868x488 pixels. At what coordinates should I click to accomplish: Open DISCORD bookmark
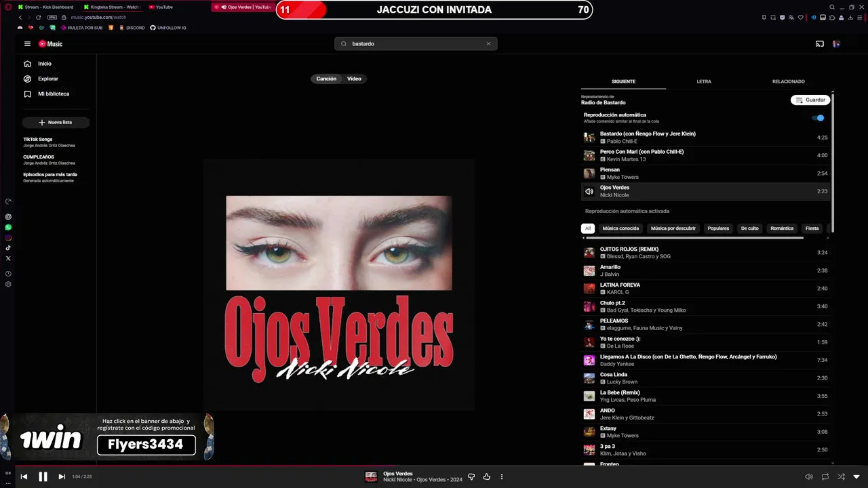[131, 28]
